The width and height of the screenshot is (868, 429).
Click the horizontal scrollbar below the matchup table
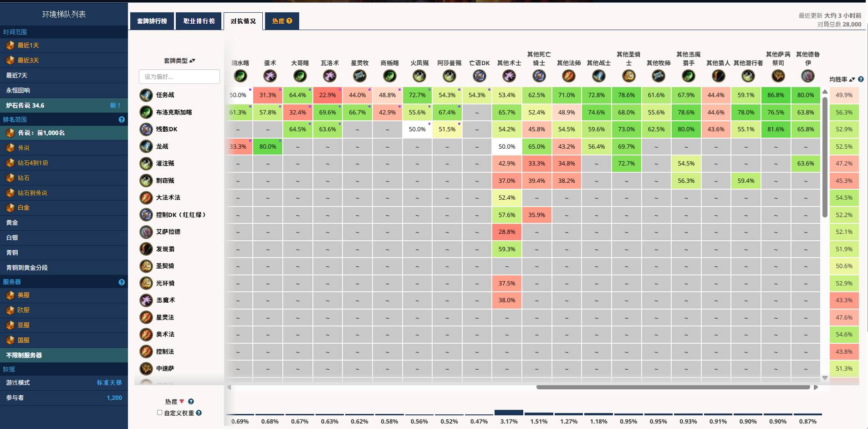click(x=673, y=388)
